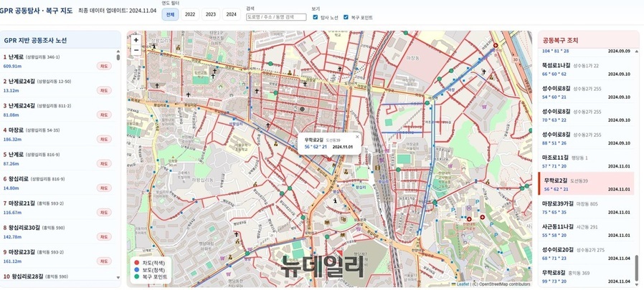644x290 pixels.
Task: Open the Leaflet attribution link
Action: coord(463,284)
